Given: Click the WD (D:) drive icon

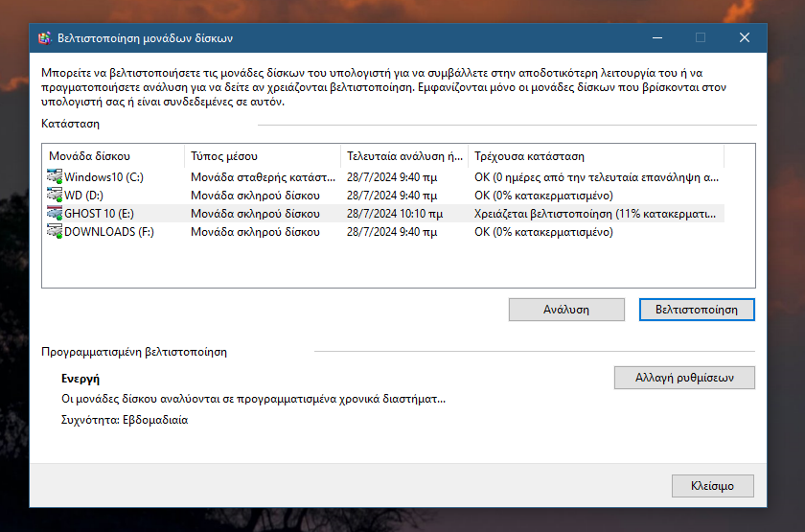Looking at the screenshot, I should coord(55,196).
